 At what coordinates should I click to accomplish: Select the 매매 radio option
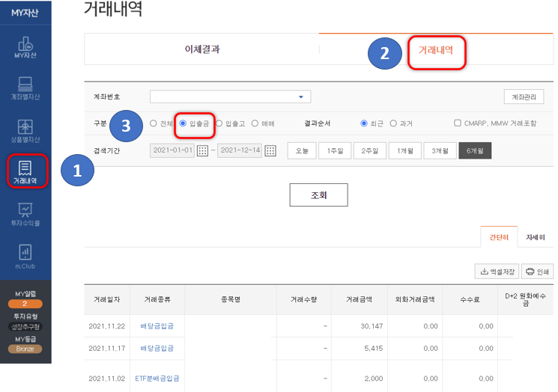pos(255,123)
